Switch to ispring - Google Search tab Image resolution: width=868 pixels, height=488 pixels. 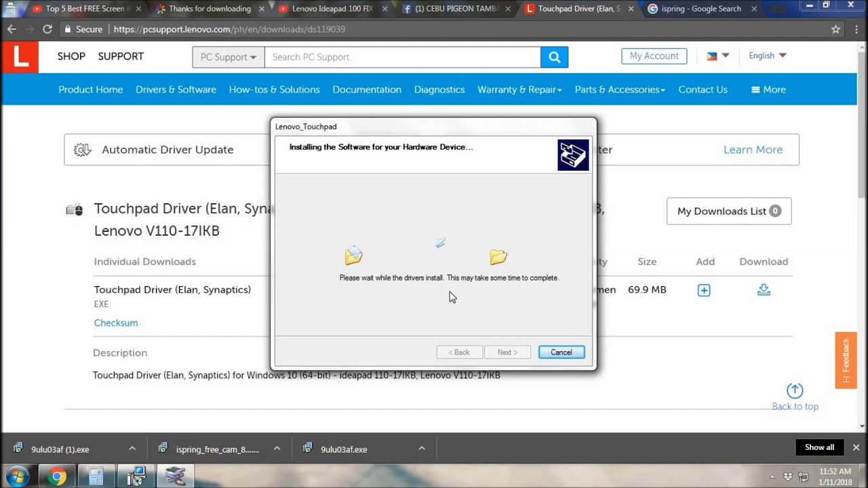(x=701, y=9)
